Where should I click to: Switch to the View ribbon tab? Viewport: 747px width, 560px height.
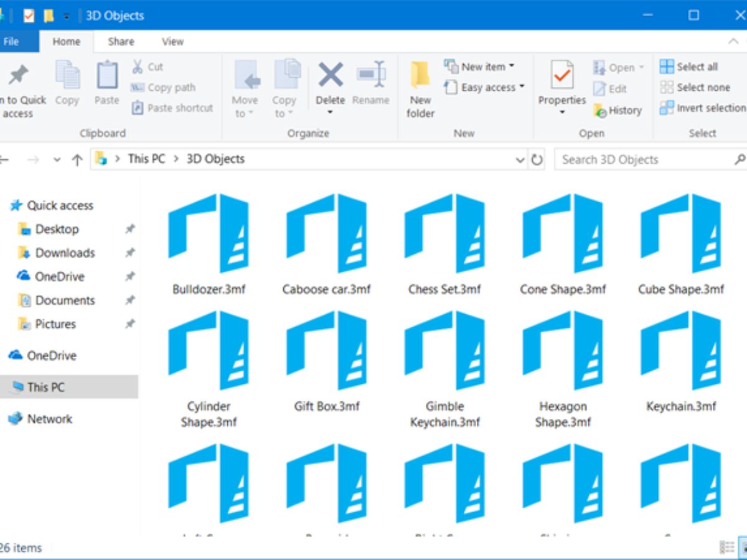coord(172,42)
